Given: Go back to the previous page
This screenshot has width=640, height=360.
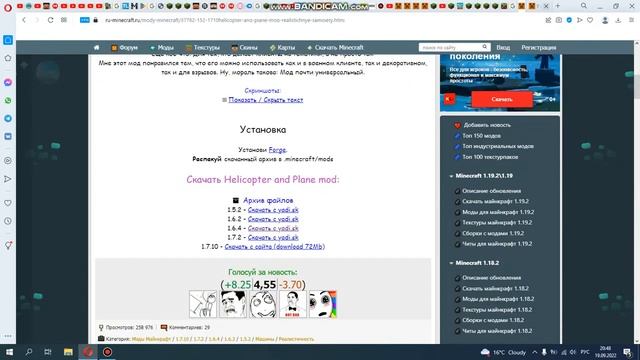Looking at the screenshot, I should point(24,20).
